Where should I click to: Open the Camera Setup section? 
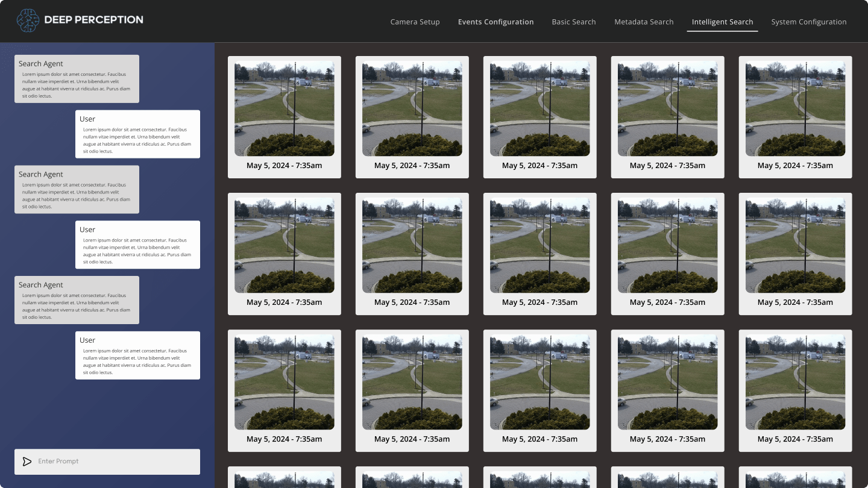(415, 22)
